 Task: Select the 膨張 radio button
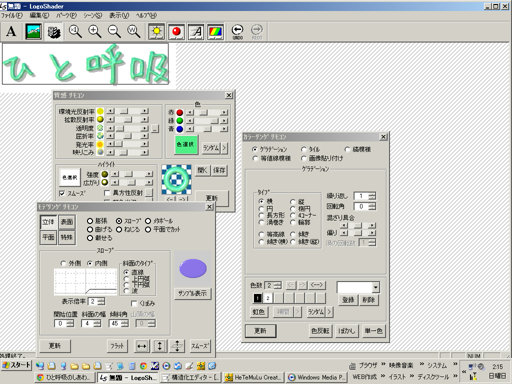[x=90, y=221]
